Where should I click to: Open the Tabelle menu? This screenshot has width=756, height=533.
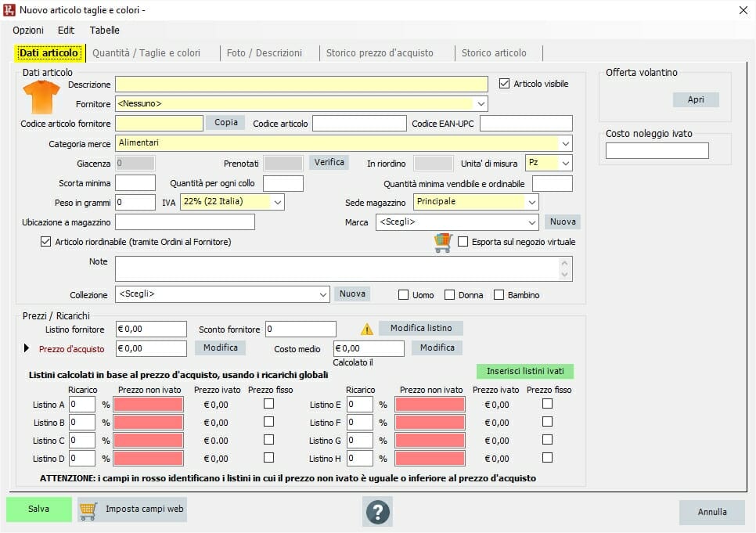coord(105,30)
